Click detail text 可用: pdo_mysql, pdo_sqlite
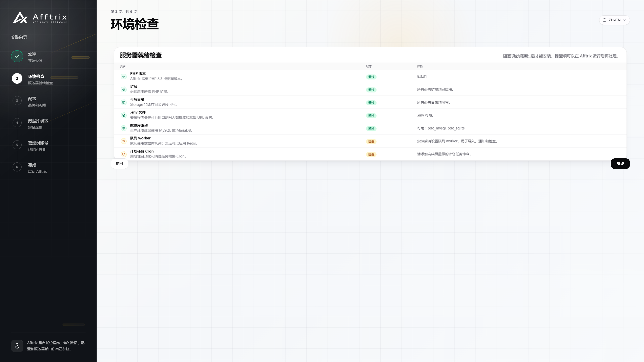Image resolution: width=644 pixels, height=362 pixels. 441,128
